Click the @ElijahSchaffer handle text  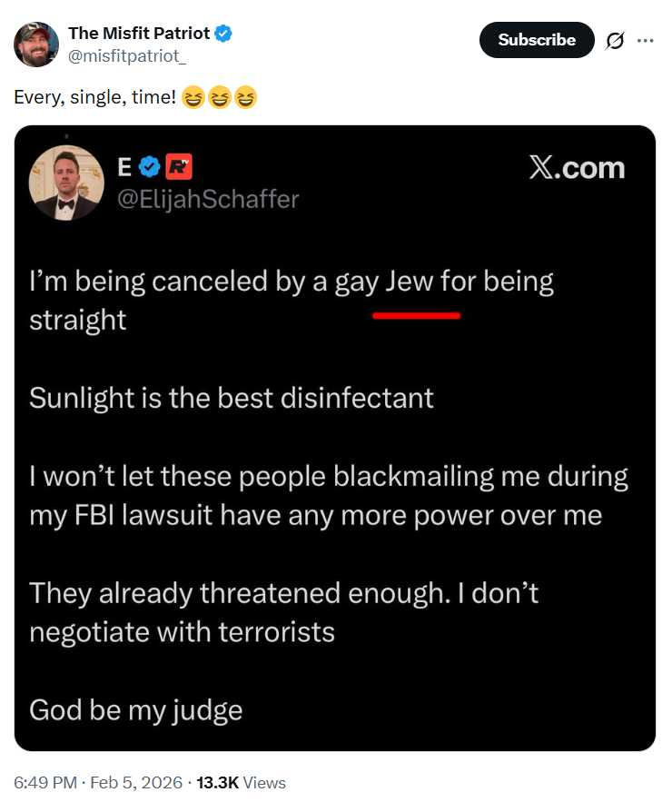coord(208,198)
